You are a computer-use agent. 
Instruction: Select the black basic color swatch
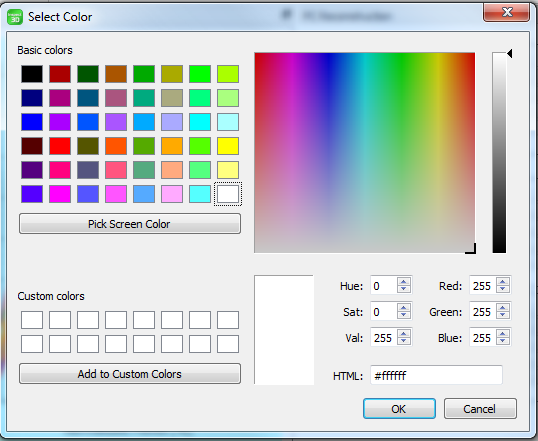pyautogui.click(x=32, y=74)
